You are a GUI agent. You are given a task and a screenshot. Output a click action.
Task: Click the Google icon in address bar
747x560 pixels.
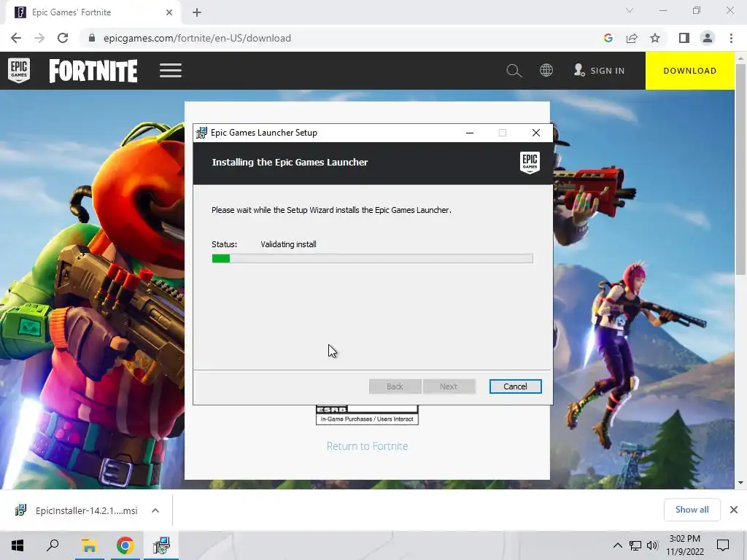(x=608, y=38)
